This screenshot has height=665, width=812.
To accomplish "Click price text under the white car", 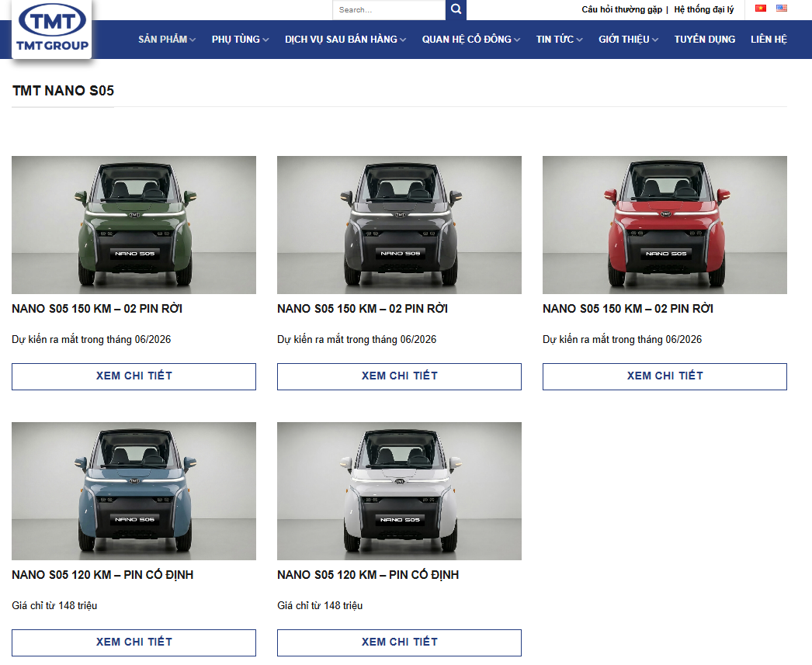I will (x=320, y=605).
